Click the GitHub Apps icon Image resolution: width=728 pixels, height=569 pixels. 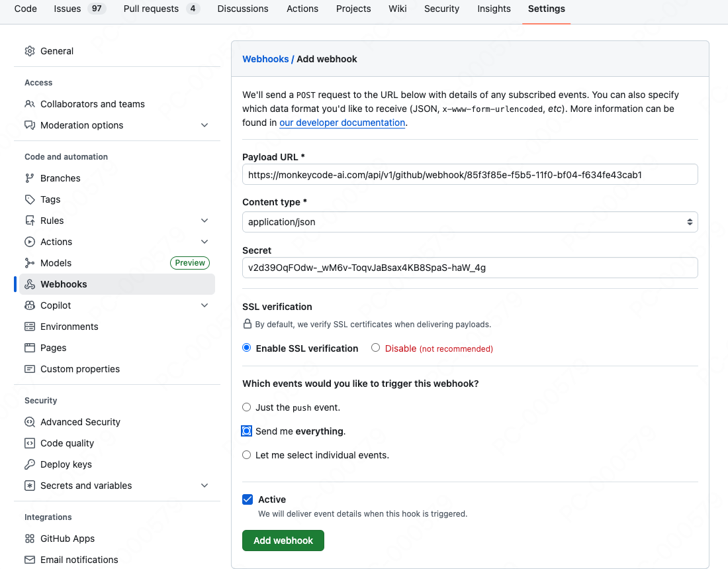[30, 539]
